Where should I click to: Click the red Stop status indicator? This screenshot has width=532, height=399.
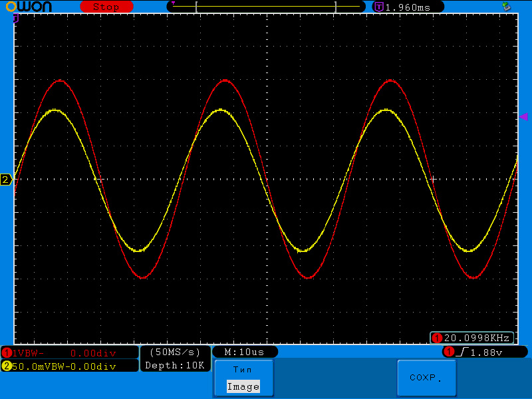pyautogui.click(x=106, y=7)
